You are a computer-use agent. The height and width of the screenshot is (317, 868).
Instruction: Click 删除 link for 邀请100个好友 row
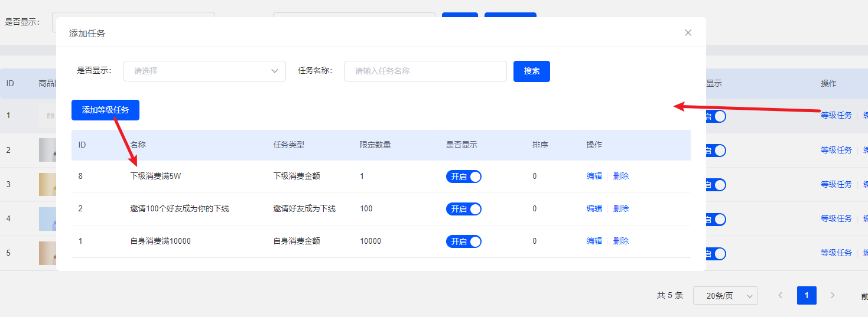click(621, 208)
